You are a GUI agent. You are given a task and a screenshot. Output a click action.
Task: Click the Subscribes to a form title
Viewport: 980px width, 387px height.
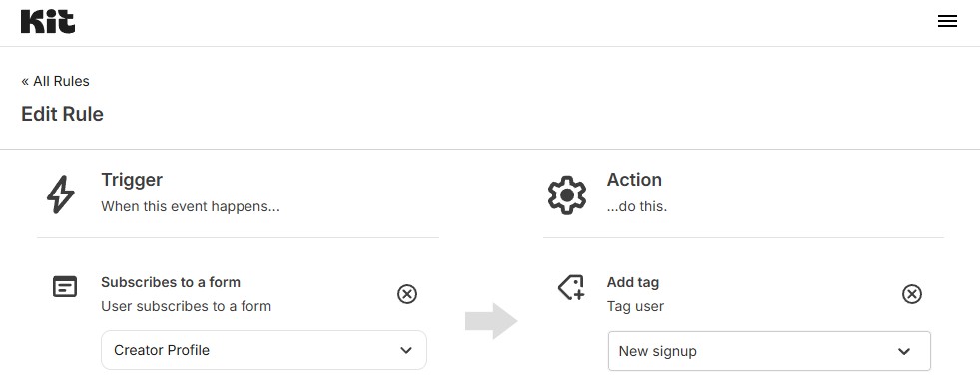tap(171, 282)
